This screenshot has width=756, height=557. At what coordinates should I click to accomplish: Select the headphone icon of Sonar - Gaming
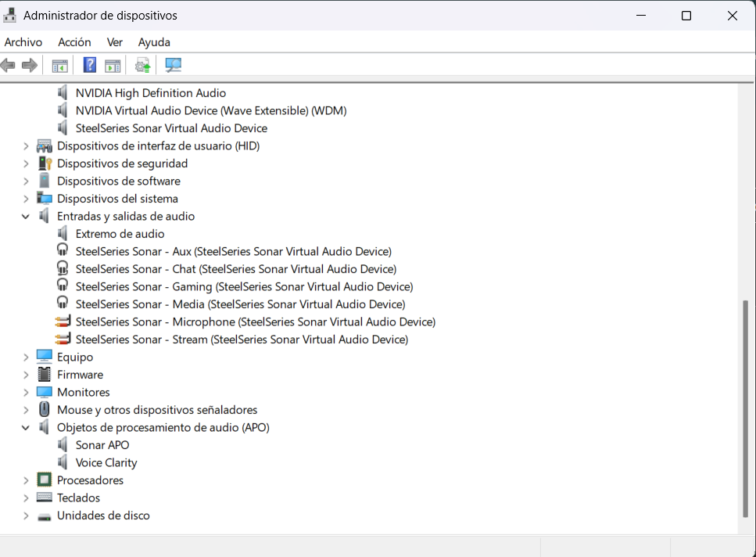coord(63,286)
